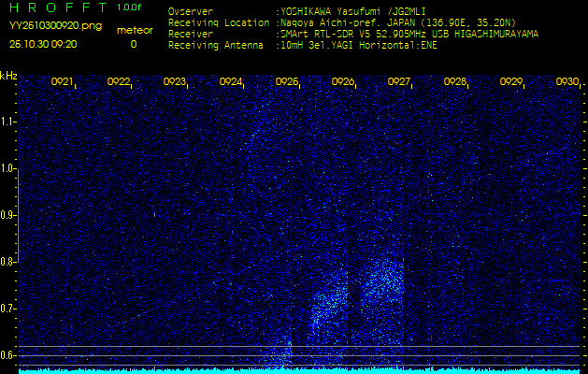Click the observer name YOSHIKAWA Yasufumi /JG2MLI

coord(352,11)
